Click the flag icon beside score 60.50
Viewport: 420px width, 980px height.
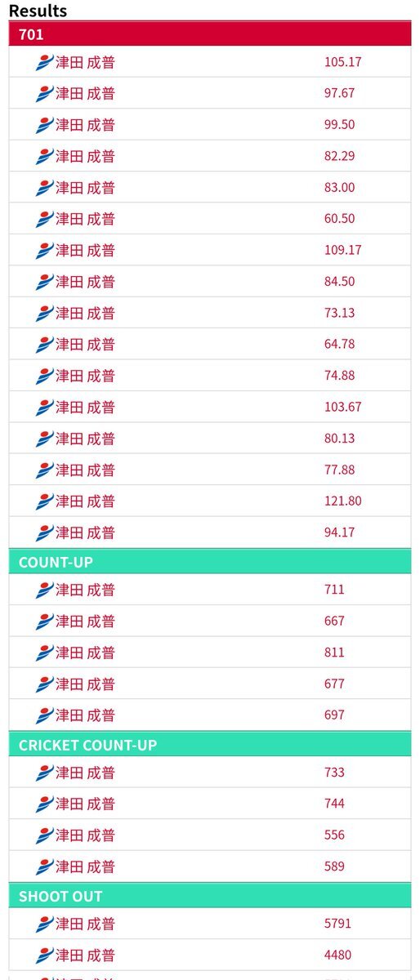tap(44, 219)
